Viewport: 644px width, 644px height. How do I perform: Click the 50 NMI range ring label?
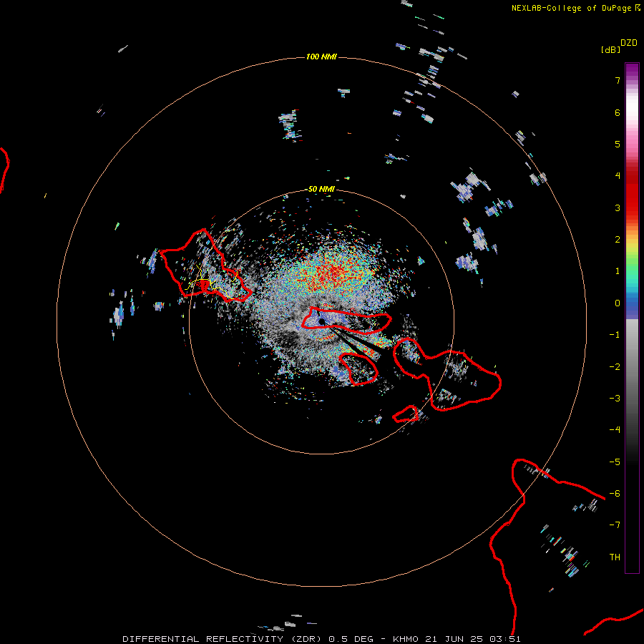pyautogui.click(x=321, y=189)
